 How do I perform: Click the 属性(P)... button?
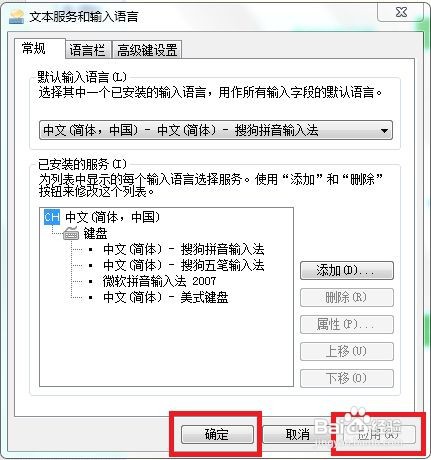tap(347, 324)
